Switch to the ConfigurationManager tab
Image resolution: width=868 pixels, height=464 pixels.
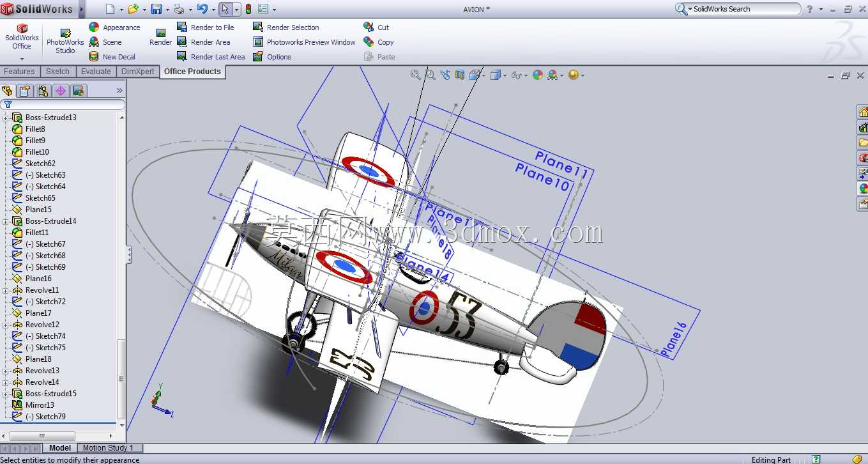[x=43, y=91]
